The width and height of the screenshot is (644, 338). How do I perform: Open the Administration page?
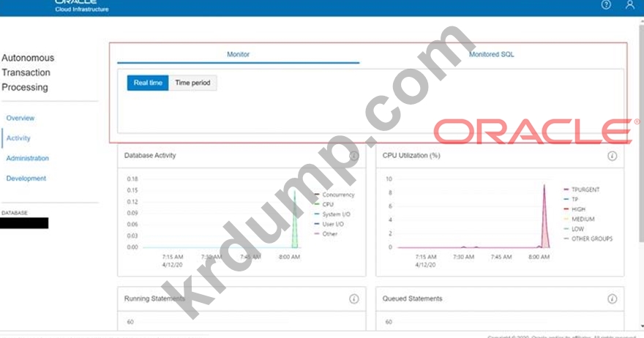tap(28, 158)
